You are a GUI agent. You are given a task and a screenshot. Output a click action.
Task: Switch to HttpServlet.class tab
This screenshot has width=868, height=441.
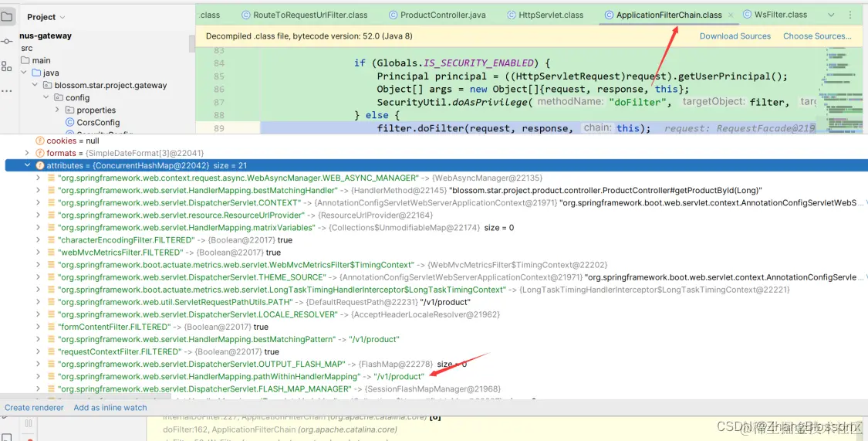tap(545, 15)
